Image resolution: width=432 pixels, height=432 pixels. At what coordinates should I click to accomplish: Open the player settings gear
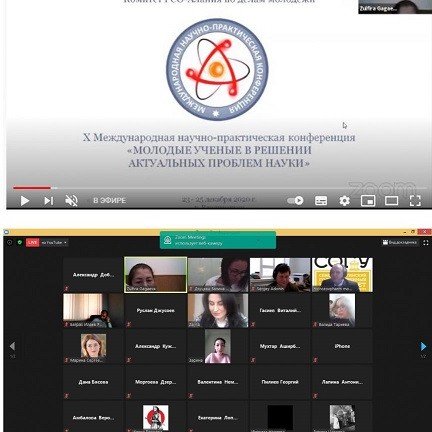(x=344, y=200)
